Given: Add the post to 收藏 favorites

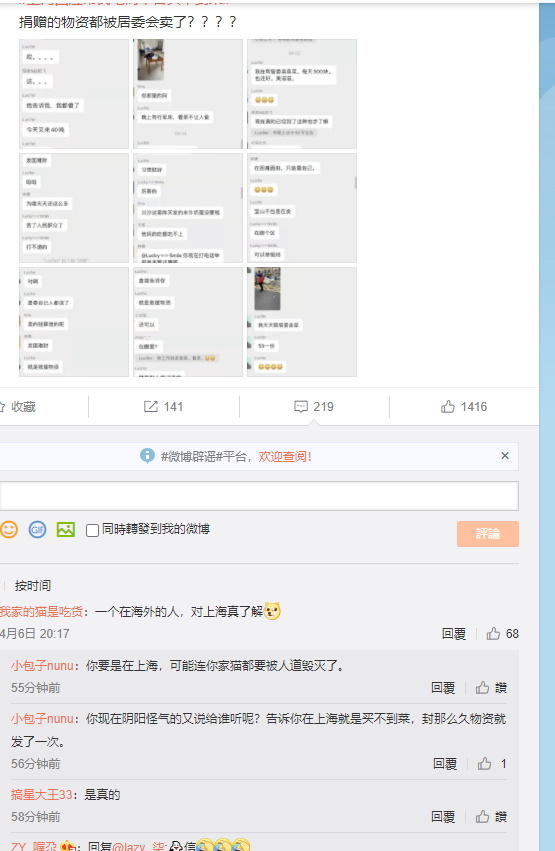Looking at the screenshot, I should (x=18, y=407).
